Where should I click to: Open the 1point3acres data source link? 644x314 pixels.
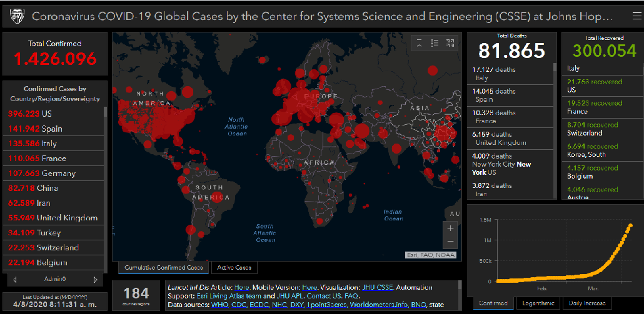(328, 305)
